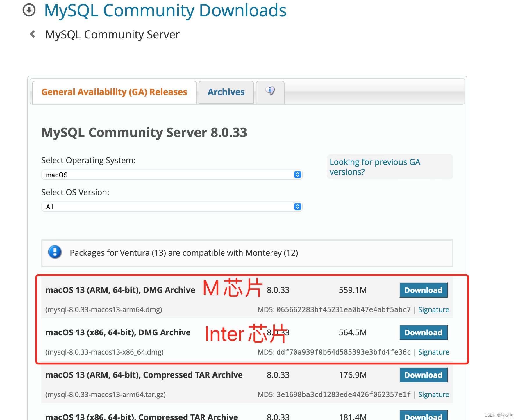Viewport: 518px width, 420px height.
Task: Open Signature link for arm64.tar.gz package
Action: tap(434, 394)
